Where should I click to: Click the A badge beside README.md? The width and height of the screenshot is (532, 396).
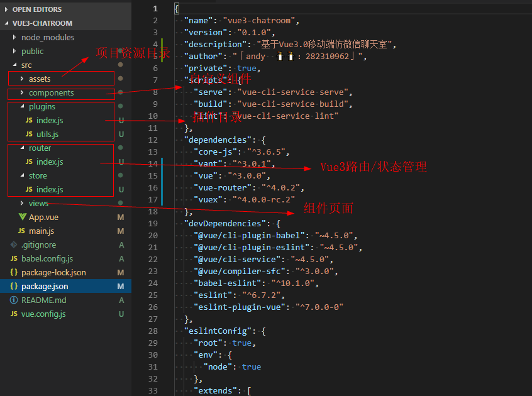click(x=121, y=300)
